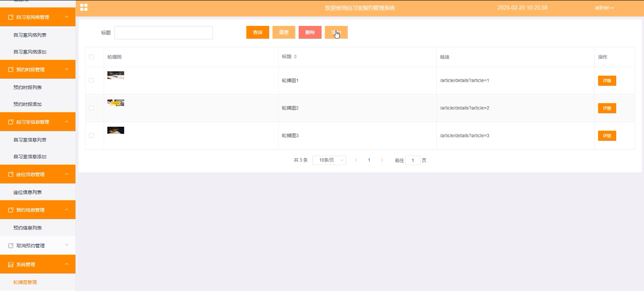Check the row for 轮播图1
Viewport: 644px width, 291px height.
91,80
